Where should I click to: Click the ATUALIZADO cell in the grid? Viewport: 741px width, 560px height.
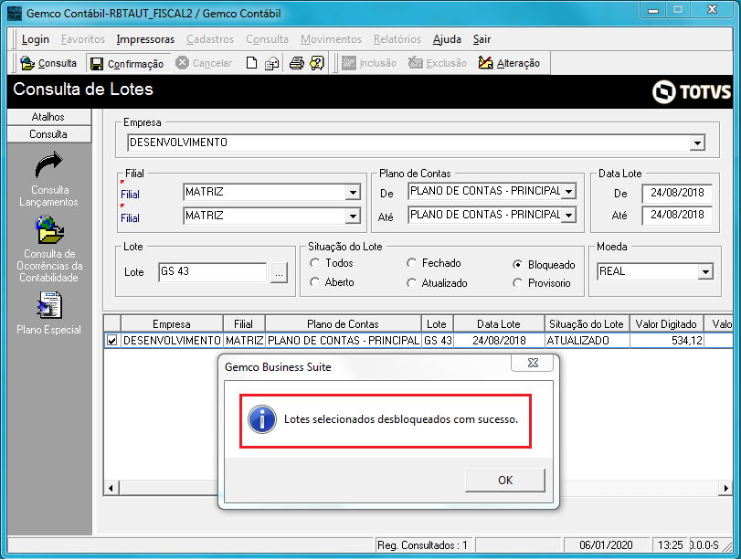pyautogui.click(x=587, y=341)
